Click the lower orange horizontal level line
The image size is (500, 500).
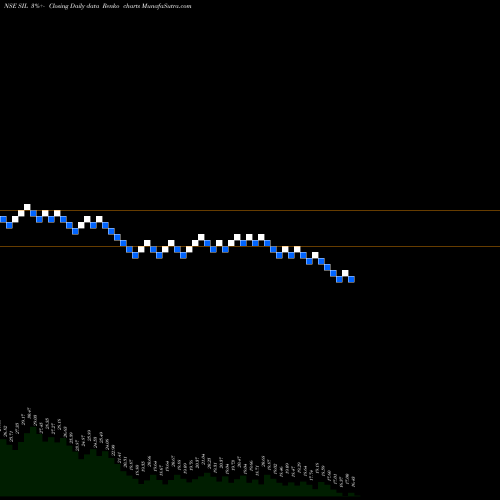[250, 247]
